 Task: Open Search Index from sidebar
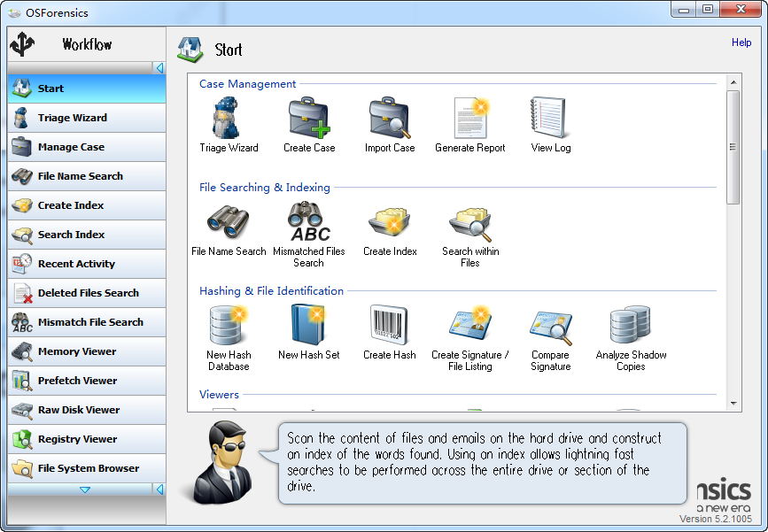(x=87, y=235)
